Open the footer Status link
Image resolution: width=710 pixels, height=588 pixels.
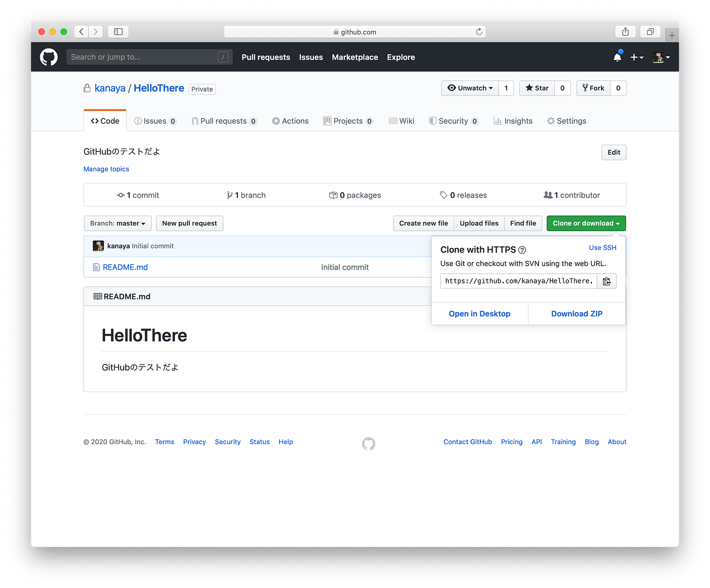point(260,442)
